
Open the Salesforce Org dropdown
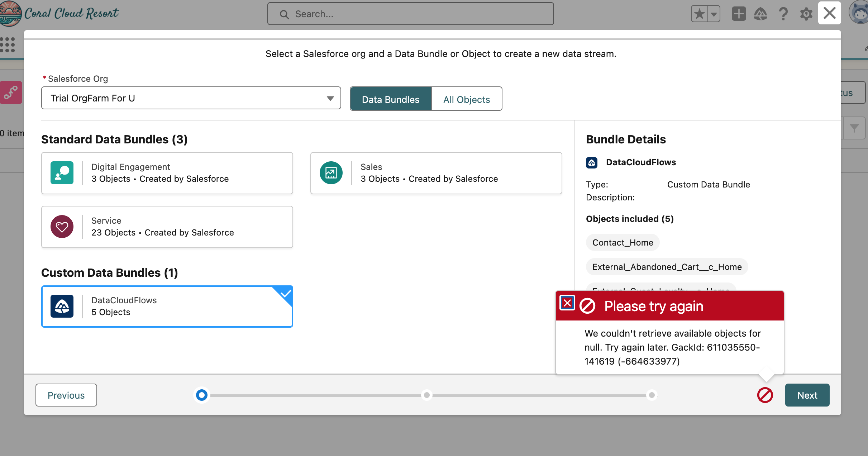pos(191,98)
